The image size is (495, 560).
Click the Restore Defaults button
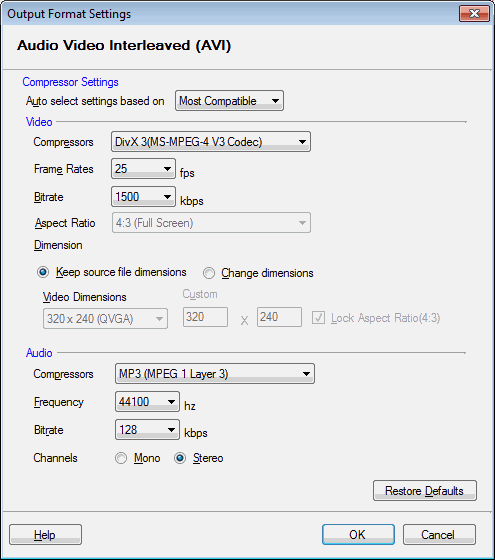coord(425,491)
